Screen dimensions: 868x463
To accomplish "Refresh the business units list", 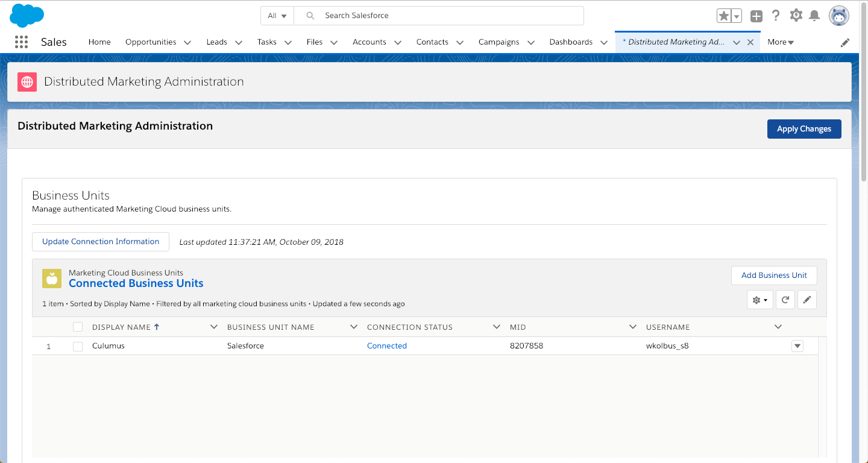I will tap(785, 300).
